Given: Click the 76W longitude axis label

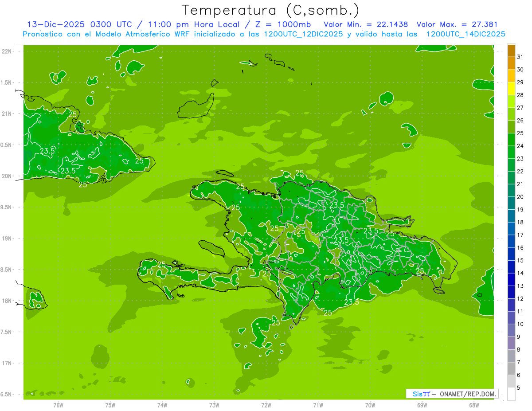Looking at the screenshot, I should point(58,405).
